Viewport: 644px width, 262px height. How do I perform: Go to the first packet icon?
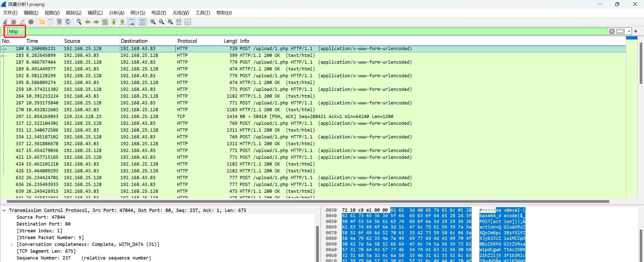pyautogui.click(x=114, y=22)
